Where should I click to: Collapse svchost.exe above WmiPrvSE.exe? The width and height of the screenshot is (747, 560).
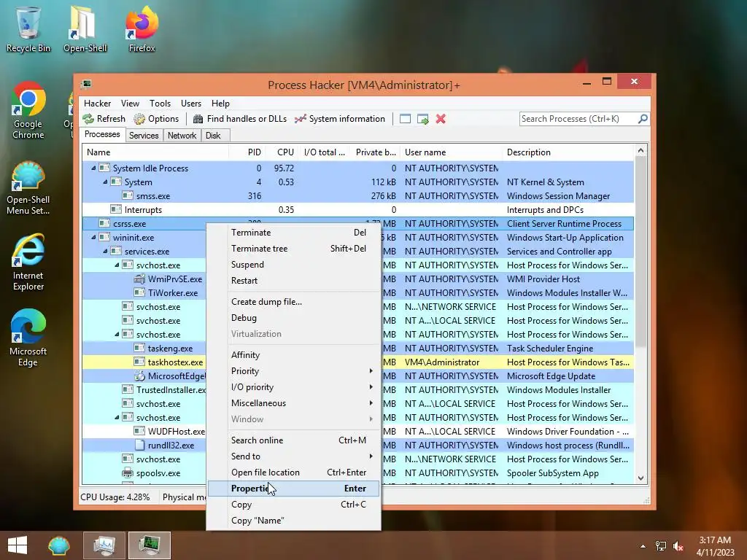point(117,265)
